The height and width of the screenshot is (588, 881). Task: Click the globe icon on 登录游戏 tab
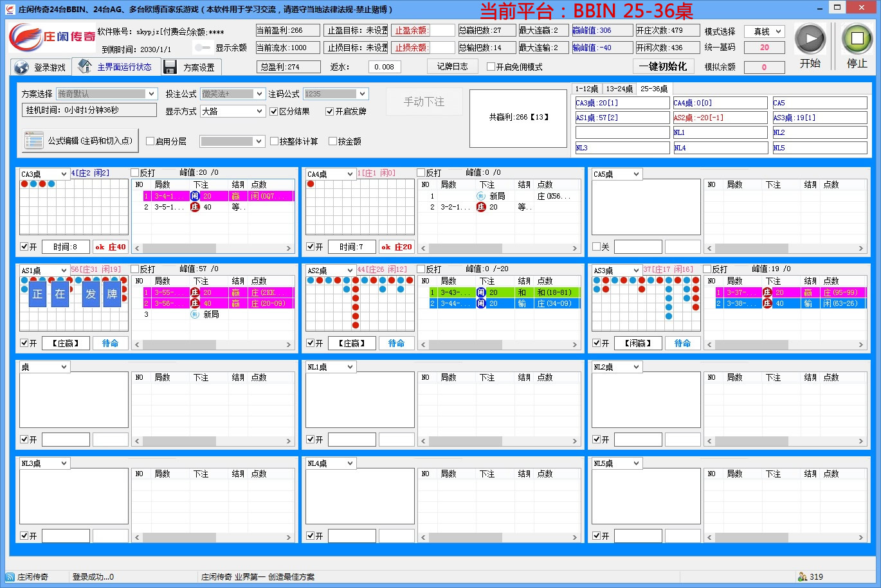[x=22, y=67]
